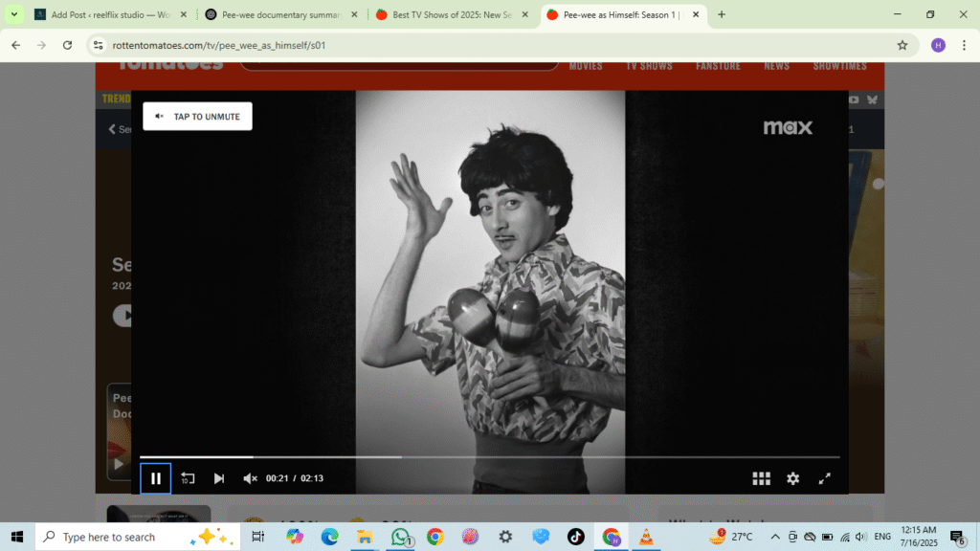Open VLC media player from taskbar
The width and height of the screenshot is (980, 551).
(x=646, y=537)
